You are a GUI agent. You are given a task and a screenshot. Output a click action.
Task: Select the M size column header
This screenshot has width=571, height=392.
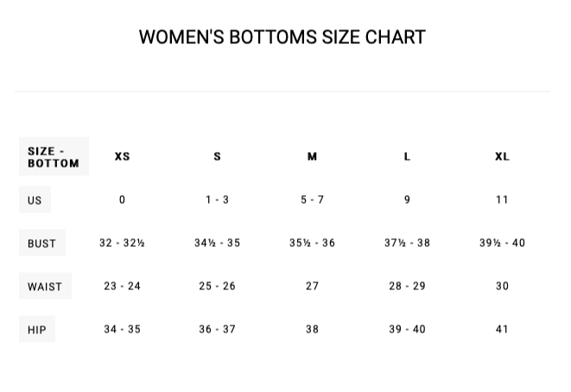[312, 156]
